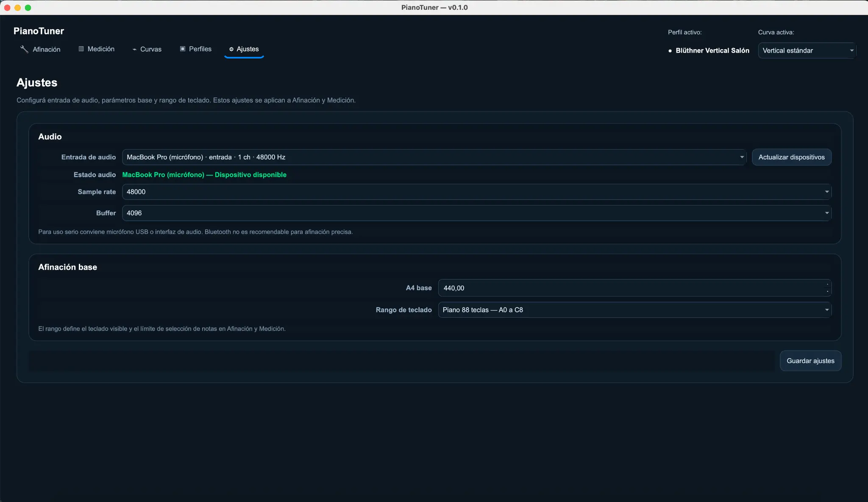Click the Configurá entrada de audio description
Viewport: 868px width, 502px height.
click(186, 100)
